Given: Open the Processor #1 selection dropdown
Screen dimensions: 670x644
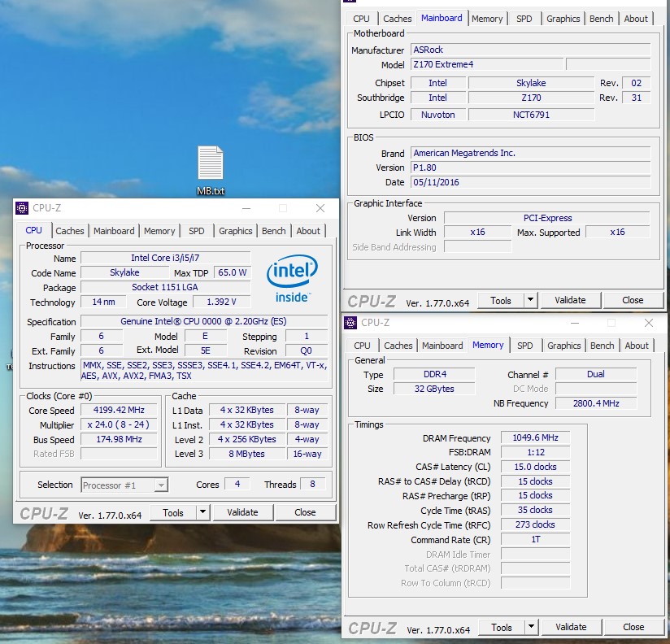Looking at the screenshot, I should click(x=124, y=485).
